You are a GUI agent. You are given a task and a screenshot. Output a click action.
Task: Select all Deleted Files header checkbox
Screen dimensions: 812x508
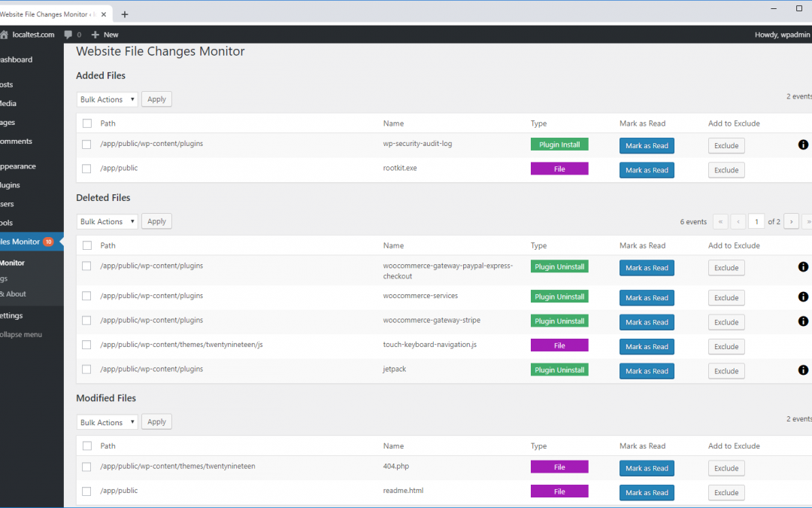click(87, 245)
